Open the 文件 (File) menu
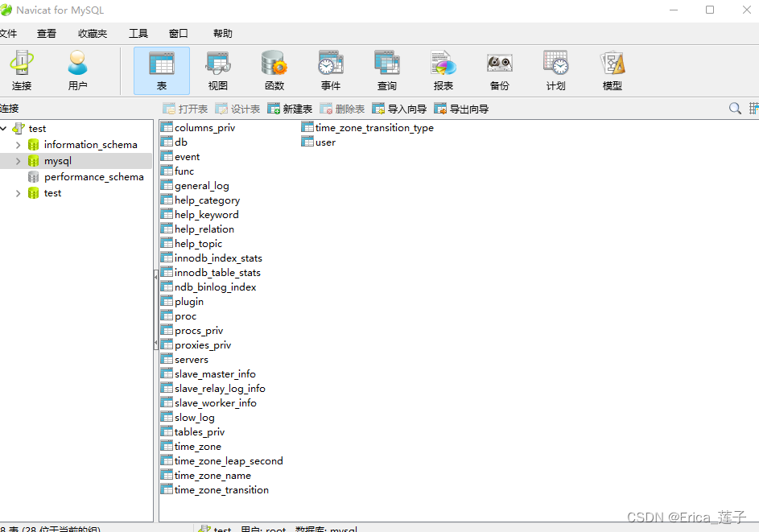This screenshot has width=759, height=532. click(x=8, y=34)
